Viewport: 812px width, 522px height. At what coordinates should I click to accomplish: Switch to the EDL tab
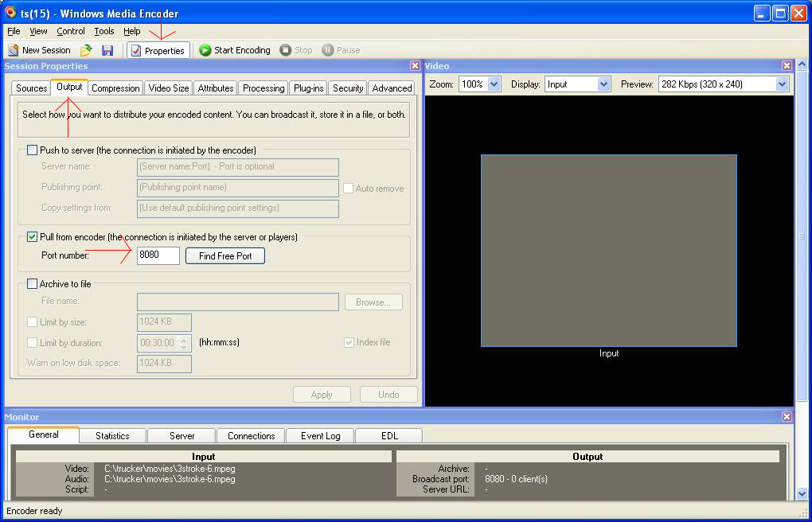[389, 435]
